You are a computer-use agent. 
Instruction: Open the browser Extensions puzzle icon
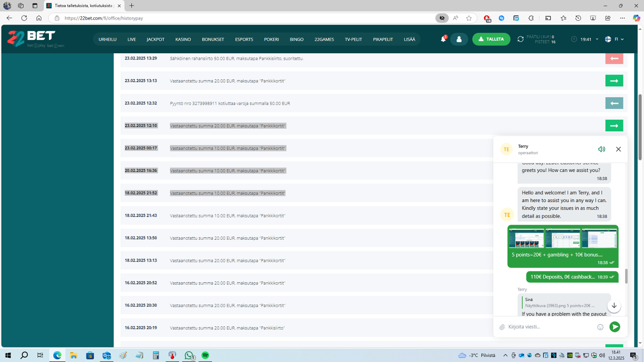click(531, 18)
